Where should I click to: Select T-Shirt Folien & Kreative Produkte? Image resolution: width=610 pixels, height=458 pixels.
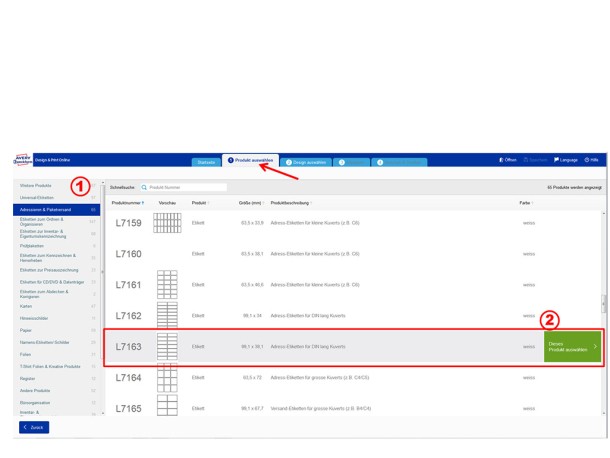[56, 367]
